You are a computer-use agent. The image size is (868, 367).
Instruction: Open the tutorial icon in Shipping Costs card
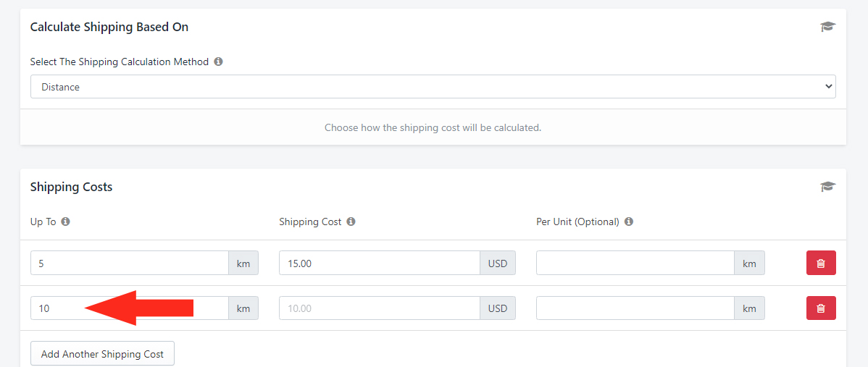(827, 187)
